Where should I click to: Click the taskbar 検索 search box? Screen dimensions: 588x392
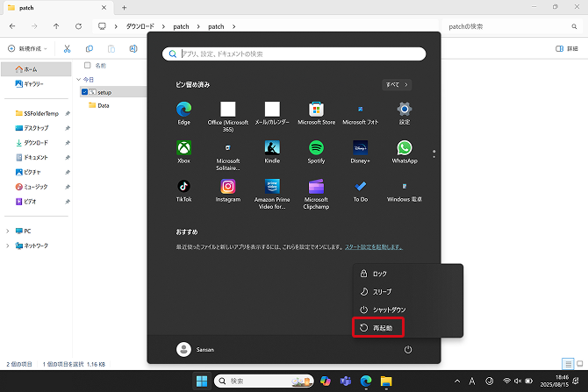tap(263, 381)
